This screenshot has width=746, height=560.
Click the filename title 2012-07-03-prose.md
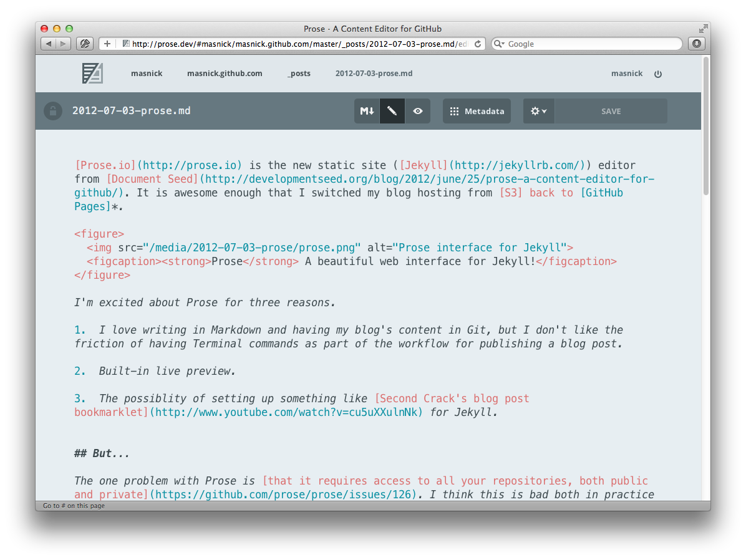click(132, 111)
